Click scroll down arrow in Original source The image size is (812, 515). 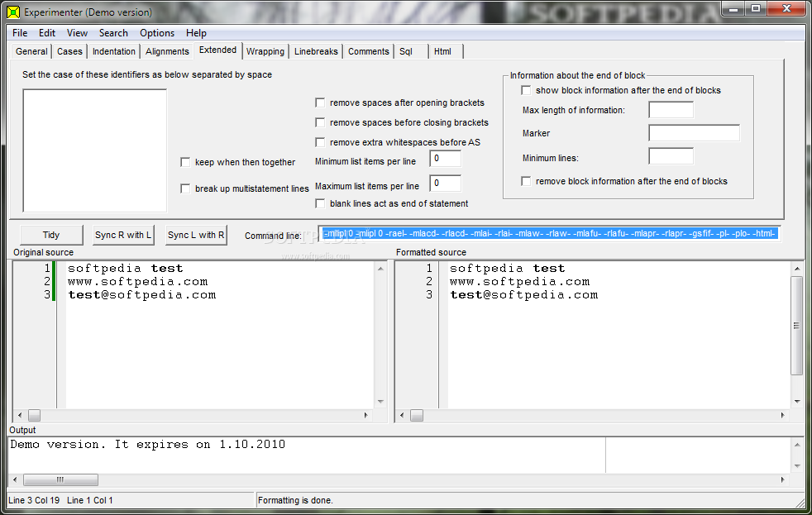click(x=380, y=402)
